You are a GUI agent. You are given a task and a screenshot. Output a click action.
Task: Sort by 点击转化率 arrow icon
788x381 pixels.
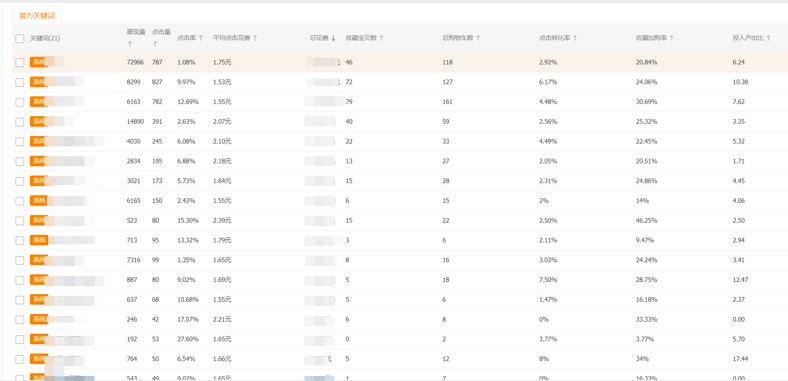coord(575,38)
